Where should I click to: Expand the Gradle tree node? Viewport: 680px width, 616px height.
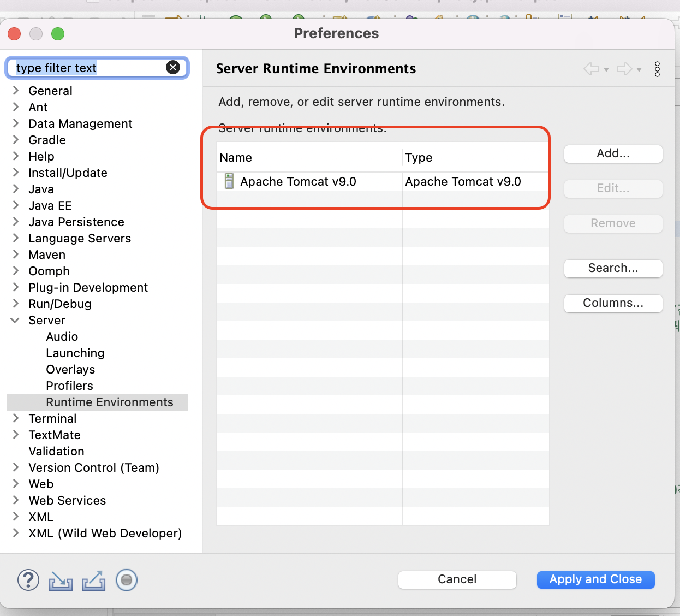(x=16, y=139)
